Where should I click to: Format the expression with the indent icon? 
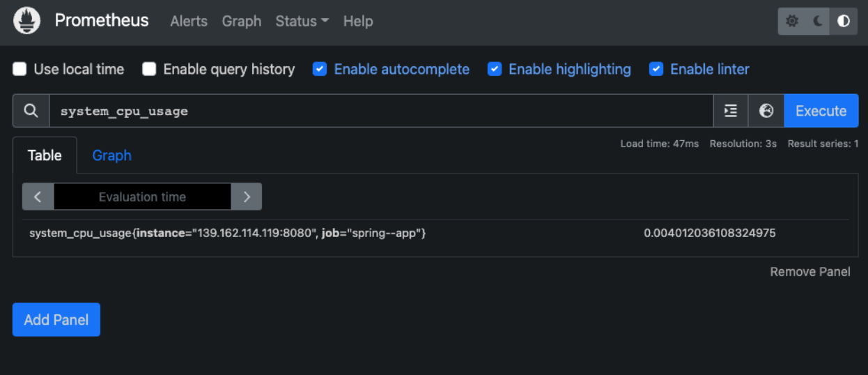(731, 111)
